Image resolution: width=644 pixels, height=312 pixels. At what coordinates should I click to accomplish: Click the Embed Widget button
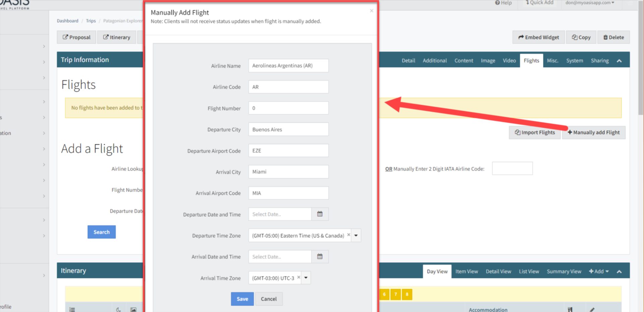538,37
